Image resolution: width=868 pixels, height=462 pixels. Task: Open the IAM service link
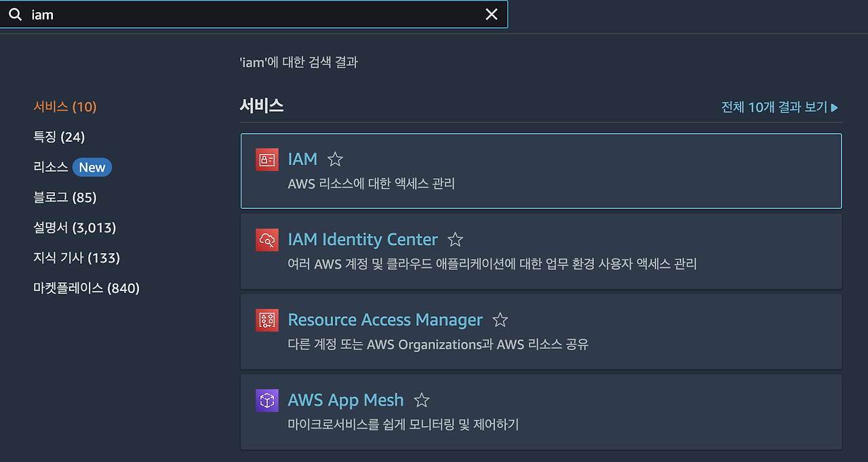coord(302,159)
